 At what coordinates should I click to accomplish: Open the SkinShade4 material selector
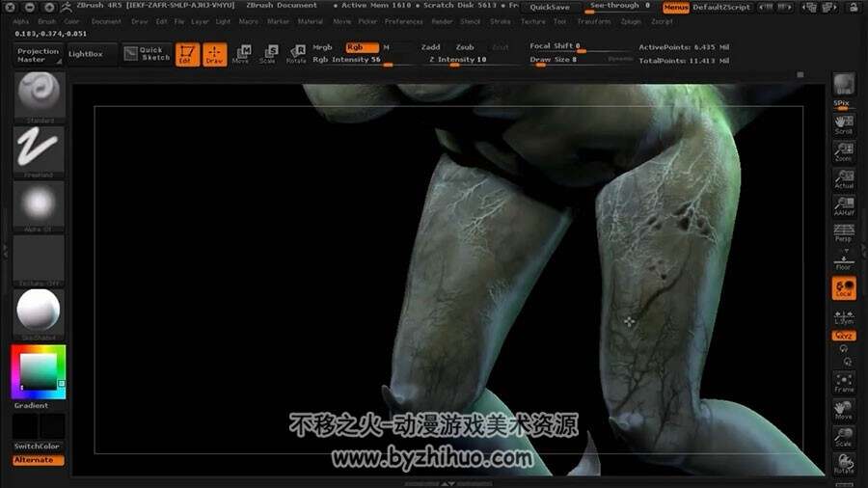coord(39,313)
